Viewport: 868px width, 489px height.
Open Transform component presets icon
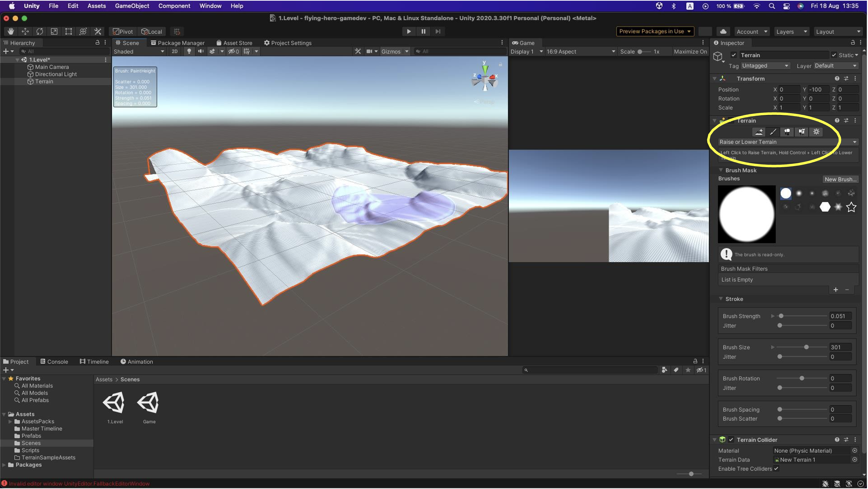[846, 78]
